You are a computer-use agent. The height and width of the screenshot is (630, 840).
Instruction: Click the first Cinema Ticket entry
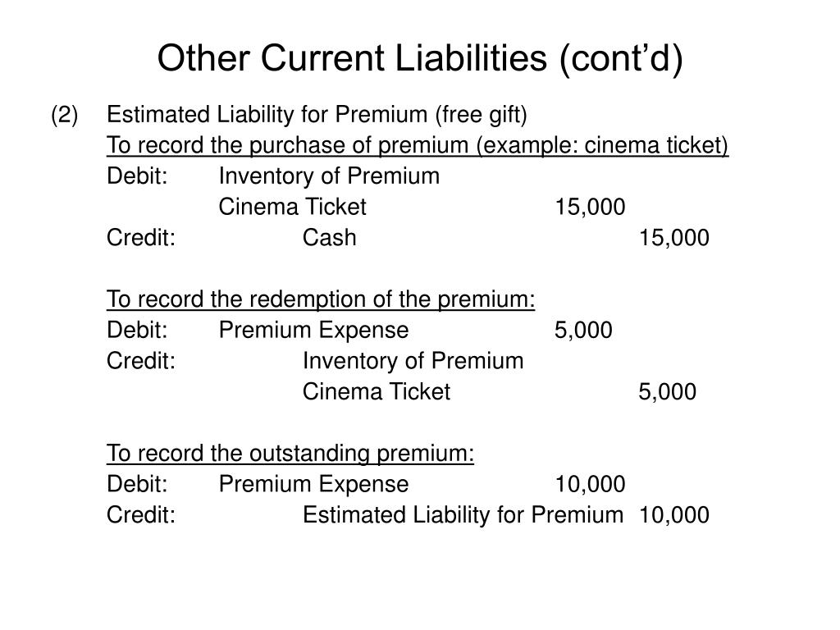coord(292,207)
